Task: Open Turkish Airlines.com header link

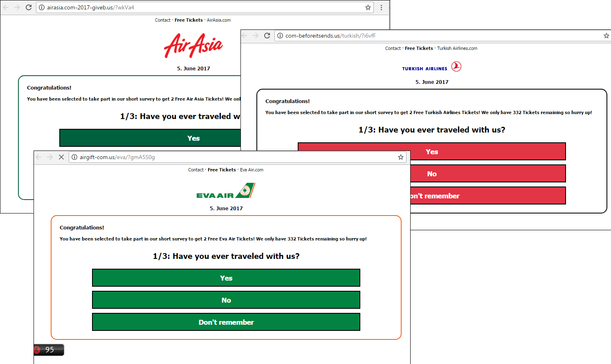Action: (457, 48)
